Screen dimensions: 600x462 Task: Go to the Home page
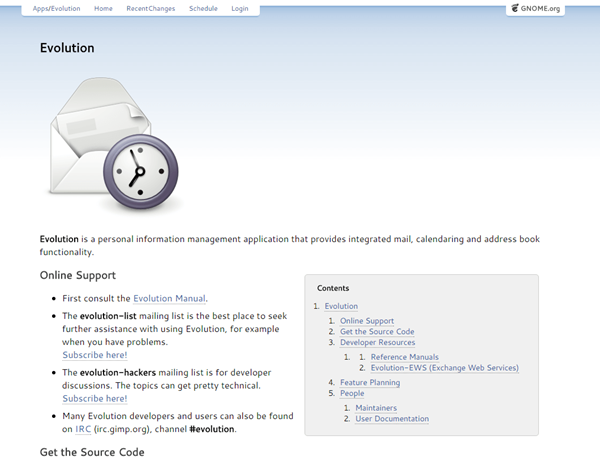(103, 8)
